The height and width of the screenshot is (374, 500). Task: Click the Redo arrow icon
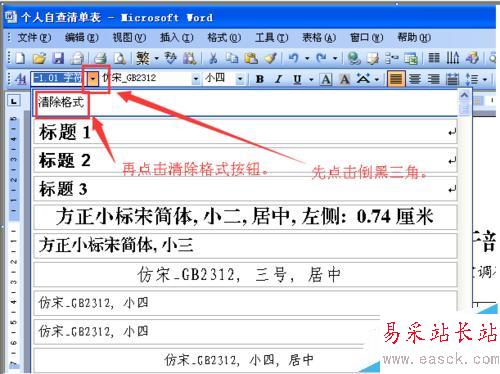pos(322,58)
